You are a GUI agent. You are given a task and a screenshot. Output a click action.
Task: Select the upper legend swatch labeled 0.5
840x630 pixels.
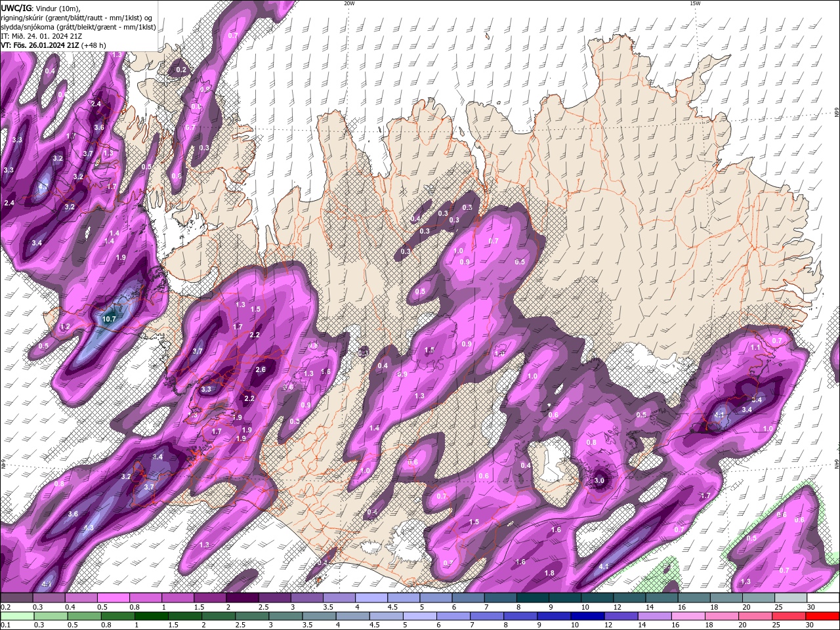pyautogui.click(x=113, y=598)
